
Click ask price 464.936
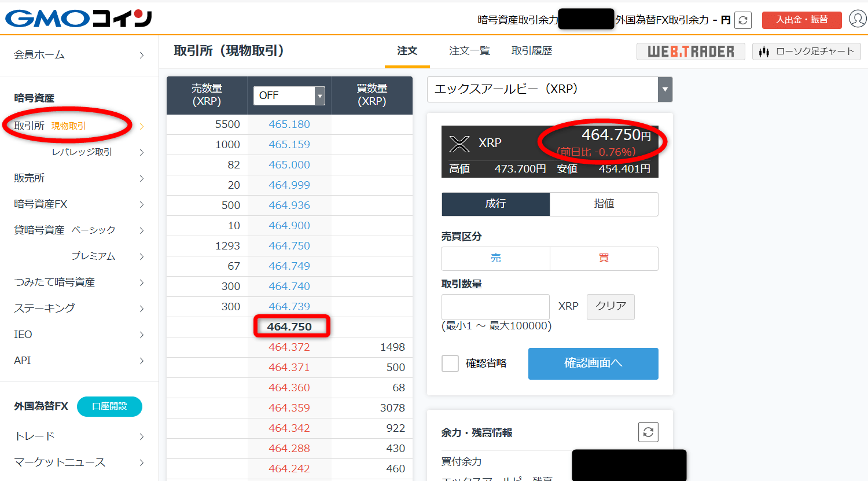pos(289,205)
